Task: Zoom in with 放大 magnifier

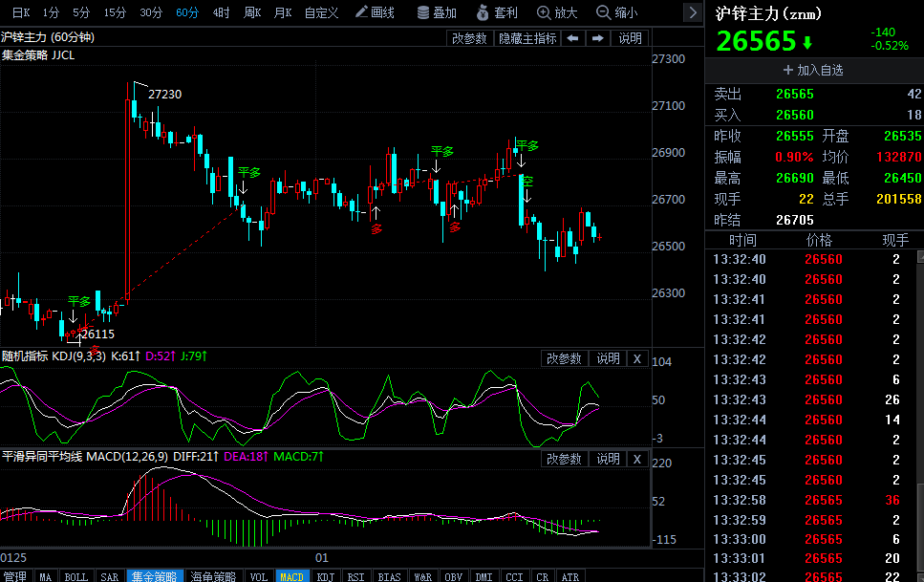Action: pyautogui.click(x=557, y=12)
